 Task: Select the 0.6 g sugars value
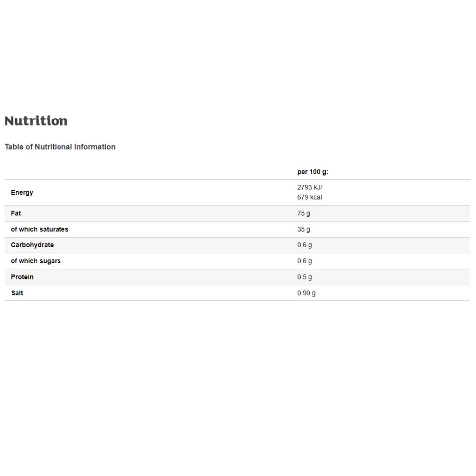[305, 261]
